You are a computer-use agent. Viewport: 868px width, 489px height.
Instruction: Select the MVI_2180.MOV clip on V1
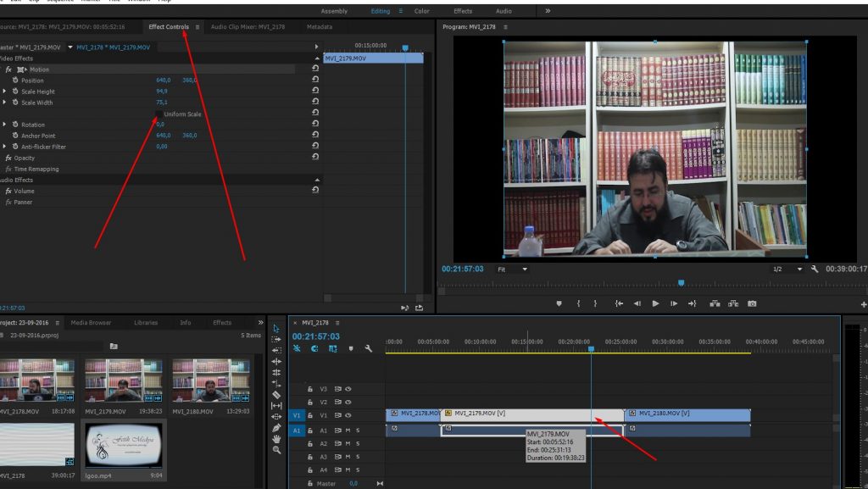point(687,414)
